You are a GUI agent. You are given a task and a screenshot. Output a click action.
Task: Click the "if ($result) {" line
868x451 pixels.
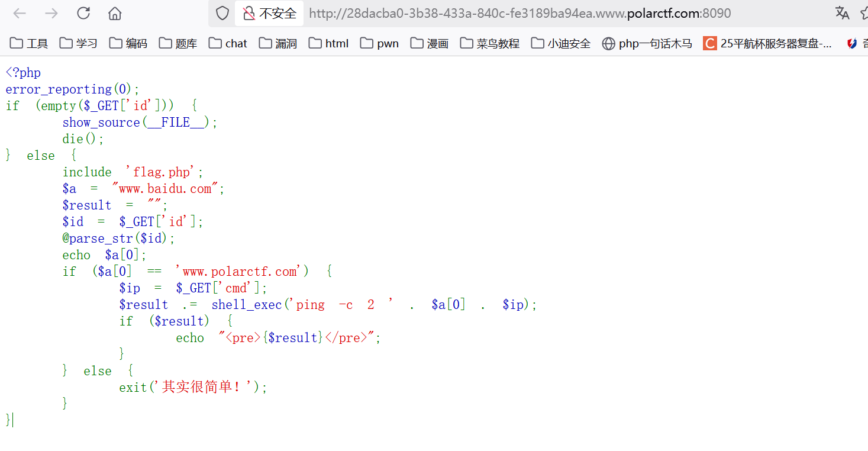click(x=176, y=321)
